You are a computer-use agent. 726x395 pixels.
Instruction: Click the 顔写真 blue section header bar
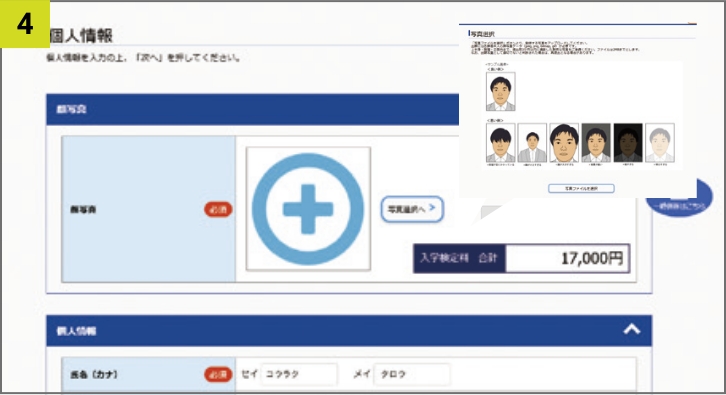[x=252, y=109]
